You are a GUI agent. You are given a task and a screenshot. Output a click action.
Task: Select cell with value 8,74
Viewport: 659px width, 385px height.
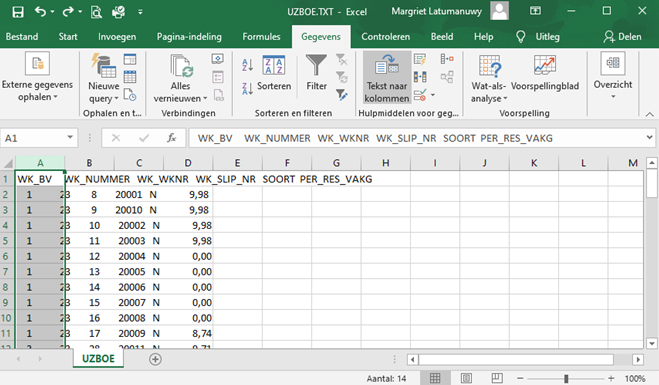(x=188, y=333)
